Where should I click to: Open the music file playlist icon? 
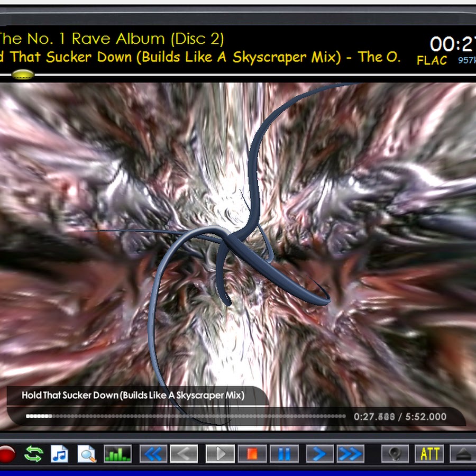(x=60, y=454)
